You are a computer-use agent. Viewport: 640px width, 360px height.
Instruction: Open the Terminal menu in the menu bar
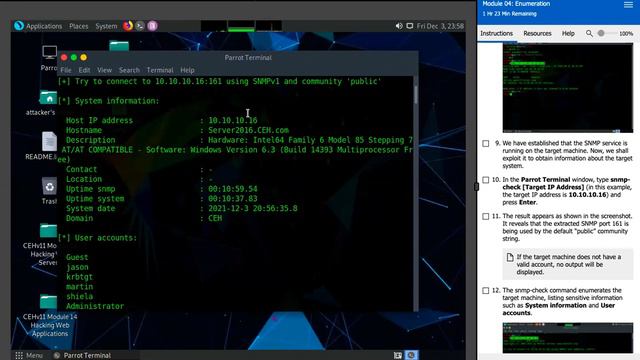[x=160, y=70]
